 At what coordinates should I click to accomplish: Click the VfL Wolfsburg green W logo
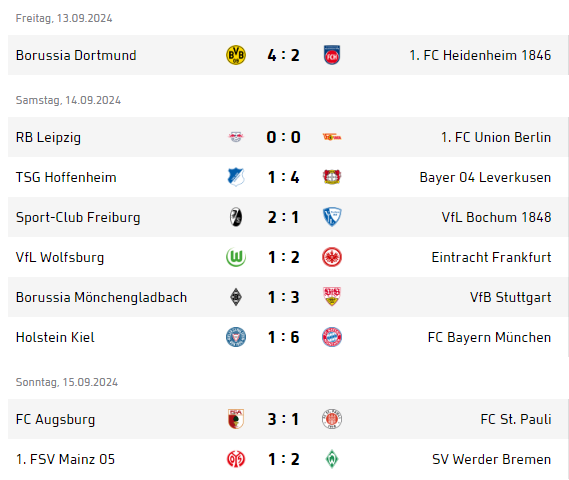pos(236,257)
